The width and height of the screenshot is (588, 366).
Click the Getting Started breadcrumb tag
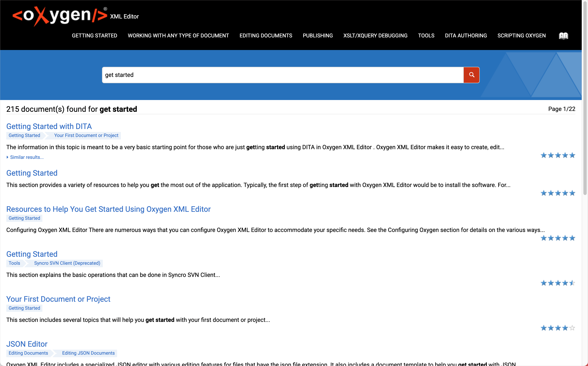click(x=24, y=135)
